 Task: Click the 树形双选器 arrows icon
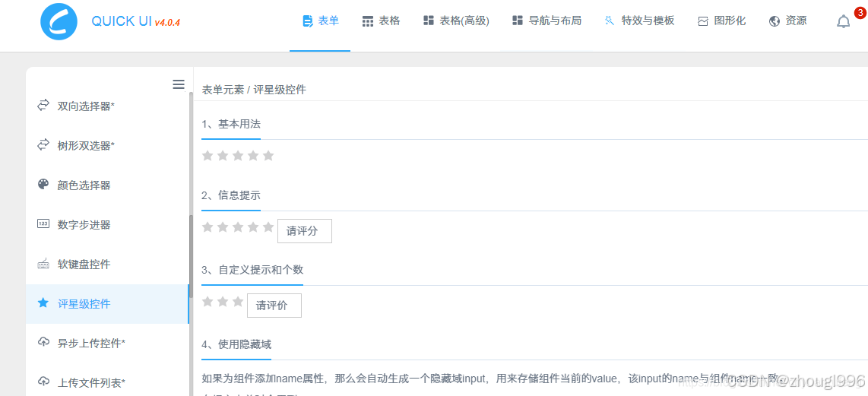coord(43,145)
